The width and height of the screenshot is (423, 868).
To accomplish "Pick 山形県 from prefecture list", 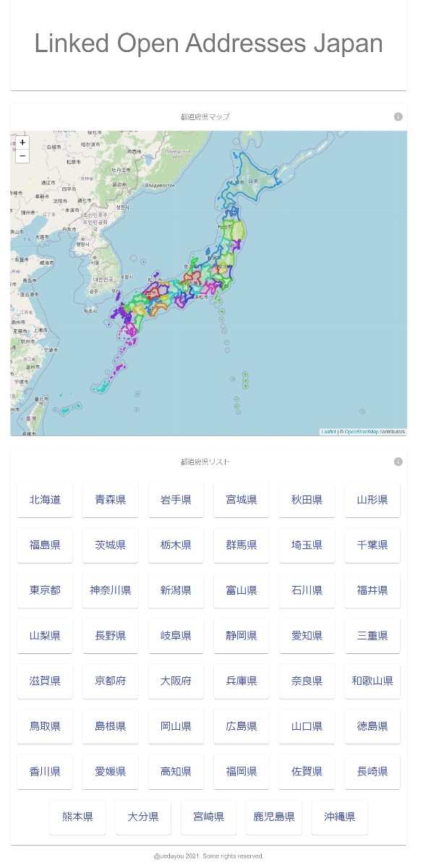I will point(372,500).
